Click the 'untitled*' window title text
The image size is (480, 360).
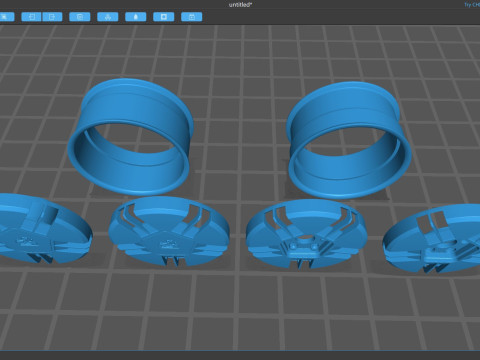click(x=240, y=5)
